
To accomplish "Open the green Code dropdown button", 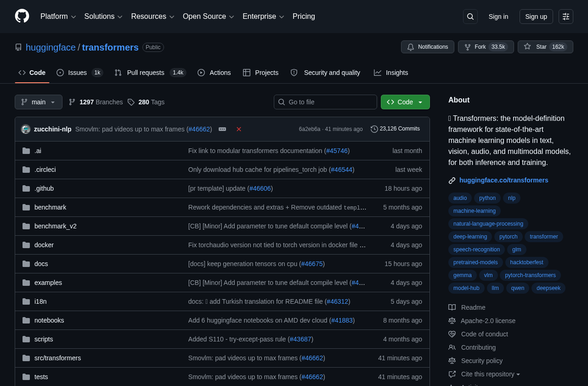I will 405,102.
